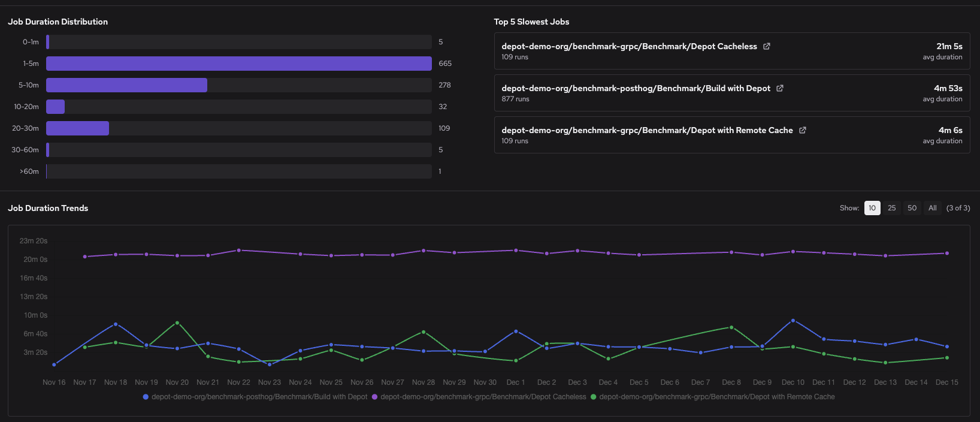
Task: Toggle green legend dot for Remote Cache series
Action: tap(594, 397)
